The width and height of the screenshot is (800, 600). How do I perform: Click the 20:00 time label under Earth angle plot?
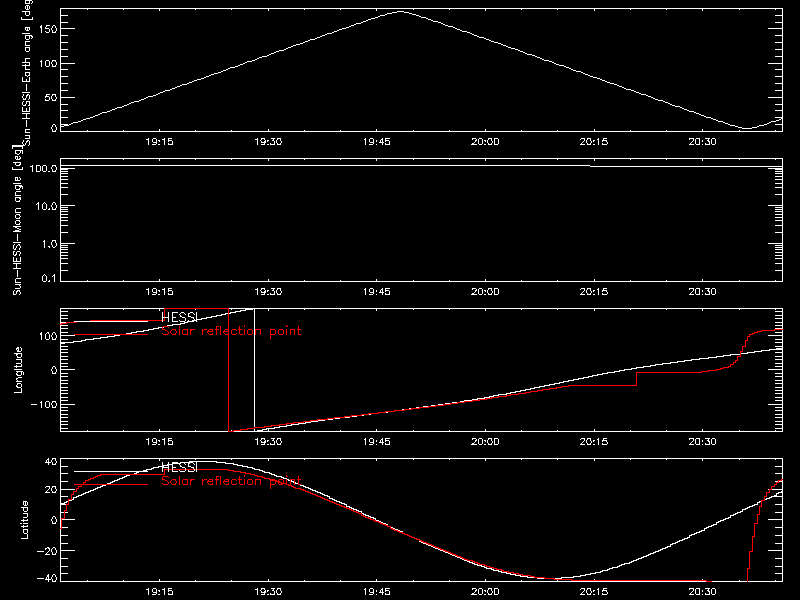[x=485, y=142]
